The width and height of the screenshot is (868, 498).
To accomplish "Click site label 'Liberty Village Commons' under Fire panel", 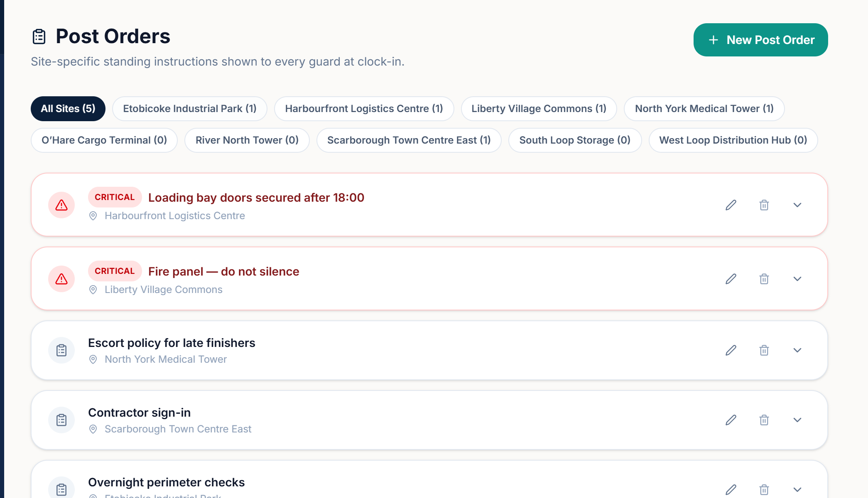I will tap(164, 290).
